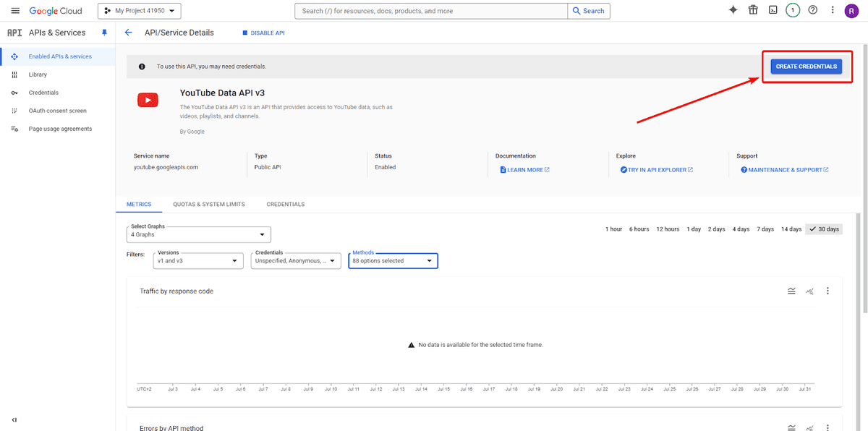Click the Create Credentials button
Viewport: 868px width, 431px height.
[806, 67]
